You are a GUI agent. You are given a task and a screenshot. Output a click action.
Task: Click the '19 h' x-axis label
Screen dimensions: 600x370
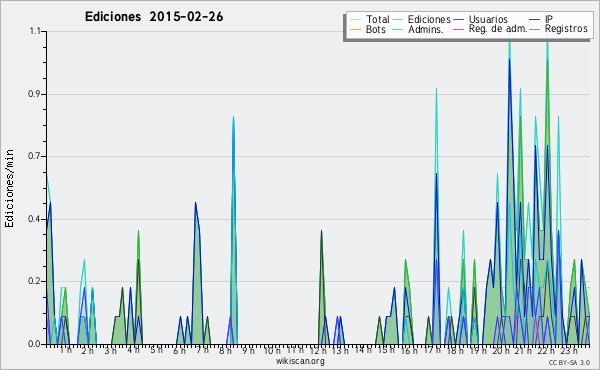[x=478, y=351]
